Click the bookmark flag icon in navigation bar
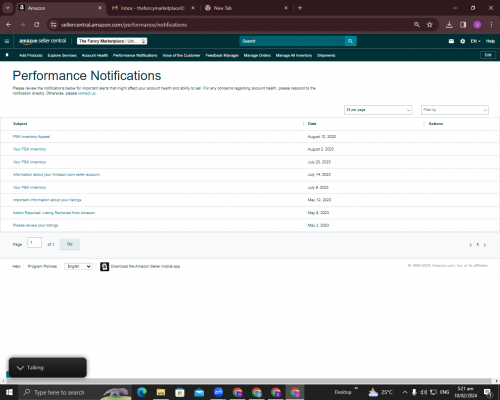Image resolution: width=500 pixels, height=400 pixels. 7,55
